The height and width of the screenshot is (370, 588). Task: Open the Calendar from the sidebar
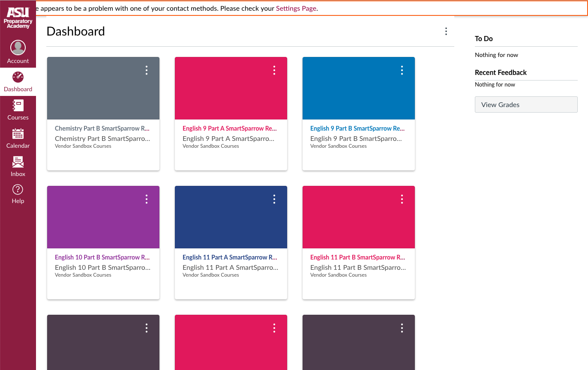coord(18,138)
